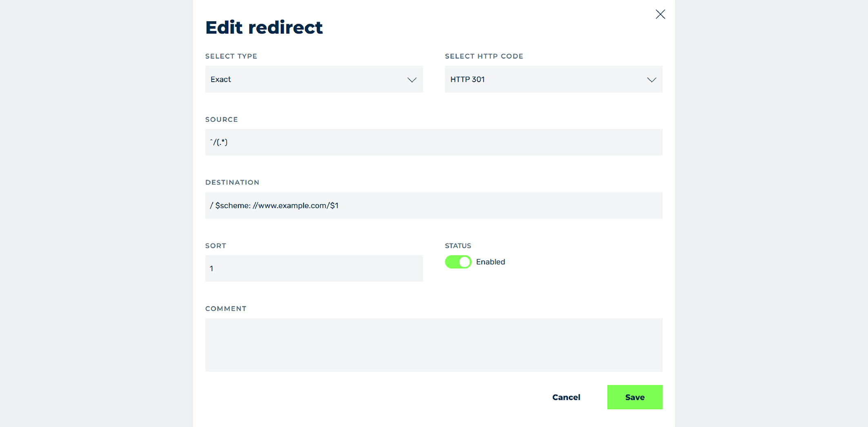Open the Select Type dropdown showing Exact

(x=314, y=79)
